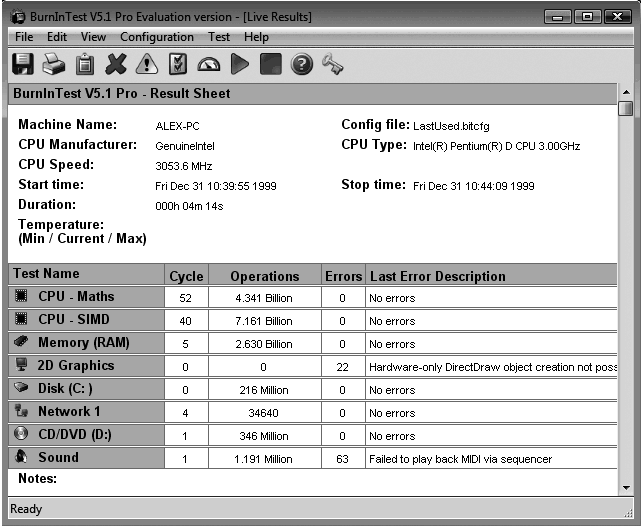Start the tests with the play button
This screenshot has height=527, width=641.
coord(239,64)
